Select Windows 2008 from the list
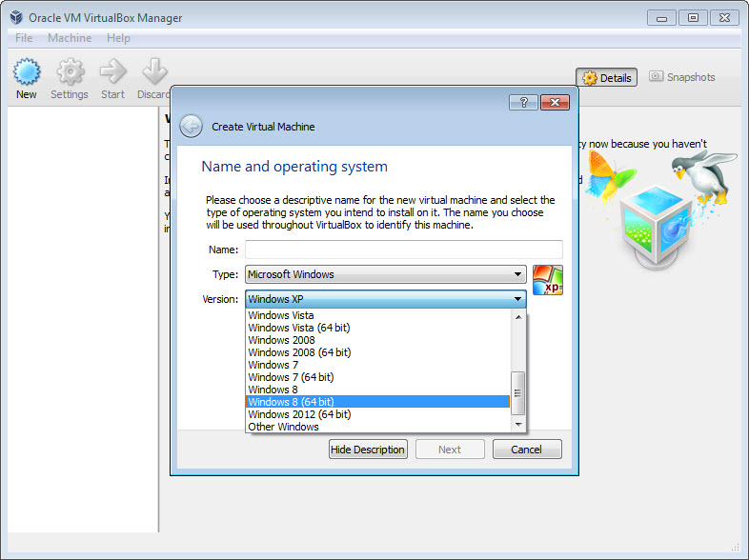 pos(378,340)
